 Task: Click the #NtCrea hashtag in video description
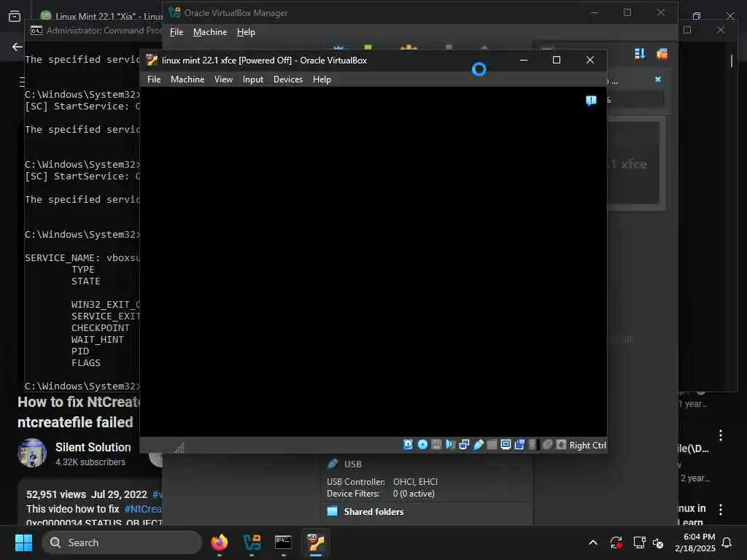pyautogui.click(x=143, y=509)
